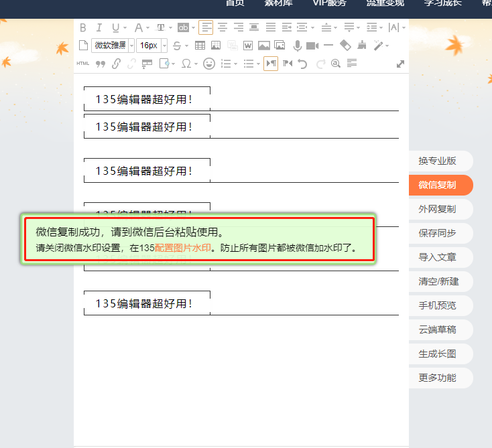Center align the text
Screen dimensions: 492x448
223,27
